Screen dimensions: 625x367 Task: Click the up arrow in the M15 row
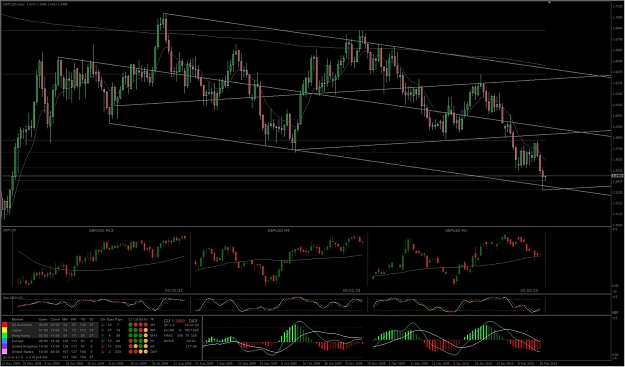coord(102,336)
